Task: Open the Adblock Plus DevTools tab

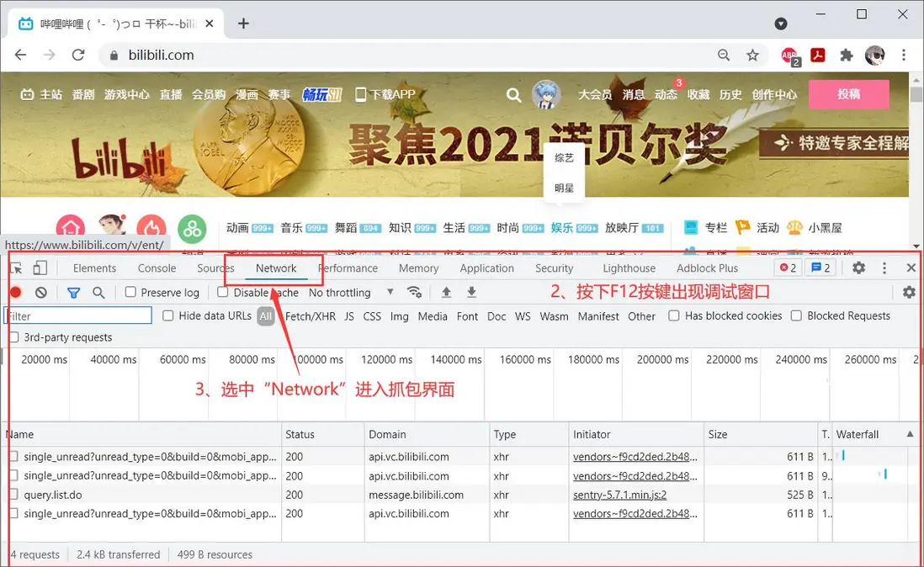Action: click(707, 268)
